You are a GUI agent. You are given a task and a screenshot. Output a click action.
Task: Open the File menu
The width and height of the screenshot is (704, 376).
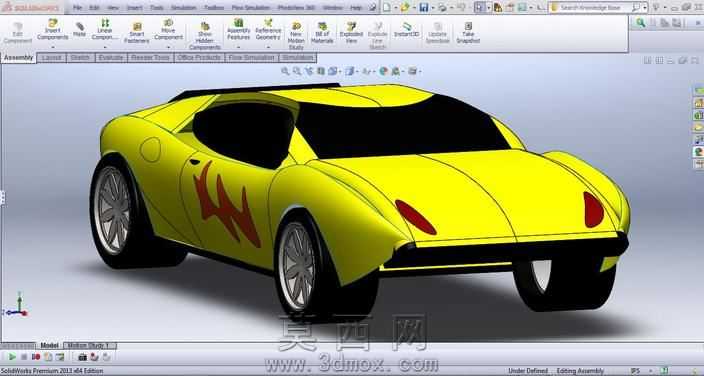(78, 8)
